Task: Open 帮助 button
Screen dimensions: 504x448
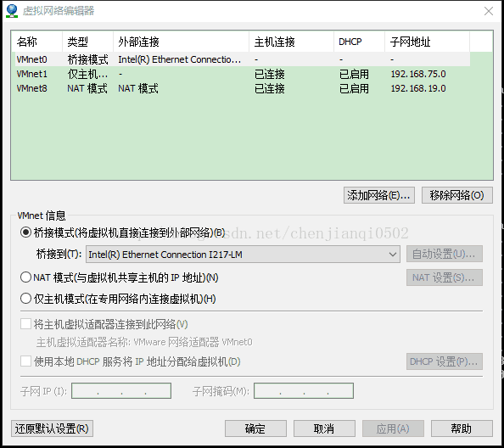Action: point(462,428)
